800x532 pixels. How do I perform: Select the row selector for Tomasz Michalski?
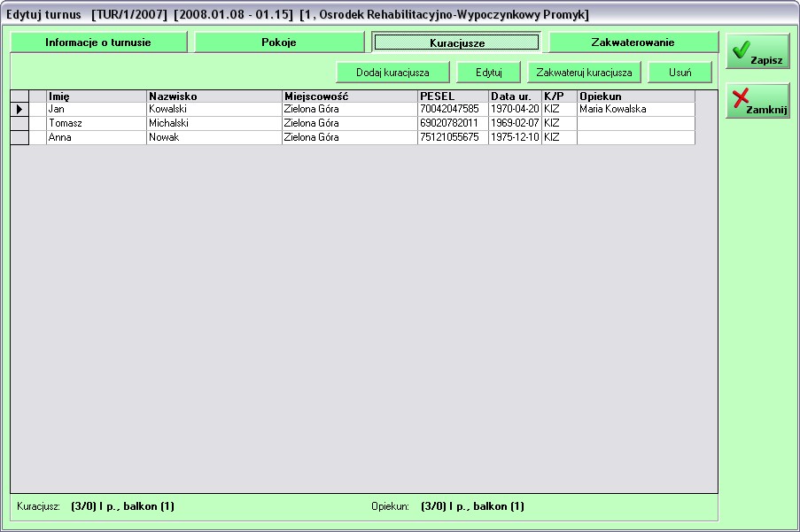(19, 123)
